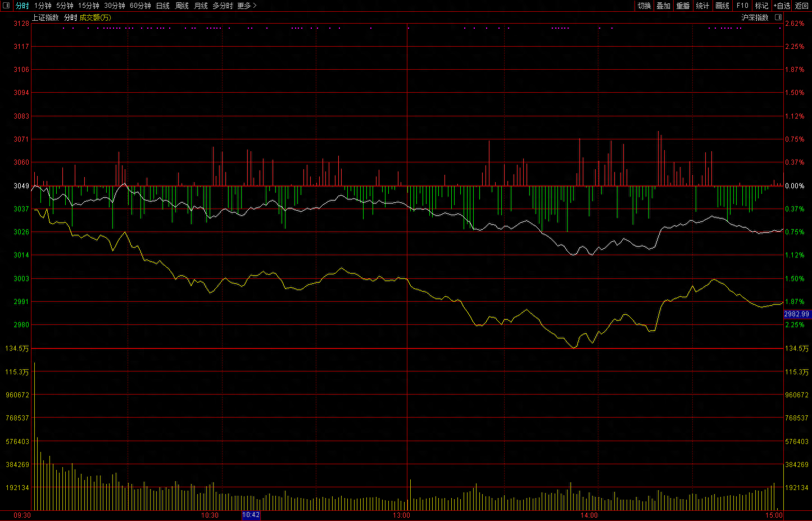Screen dimensions: 812x521
Task: Click the 10:42 time marker on axis
Action: [251, 515]
